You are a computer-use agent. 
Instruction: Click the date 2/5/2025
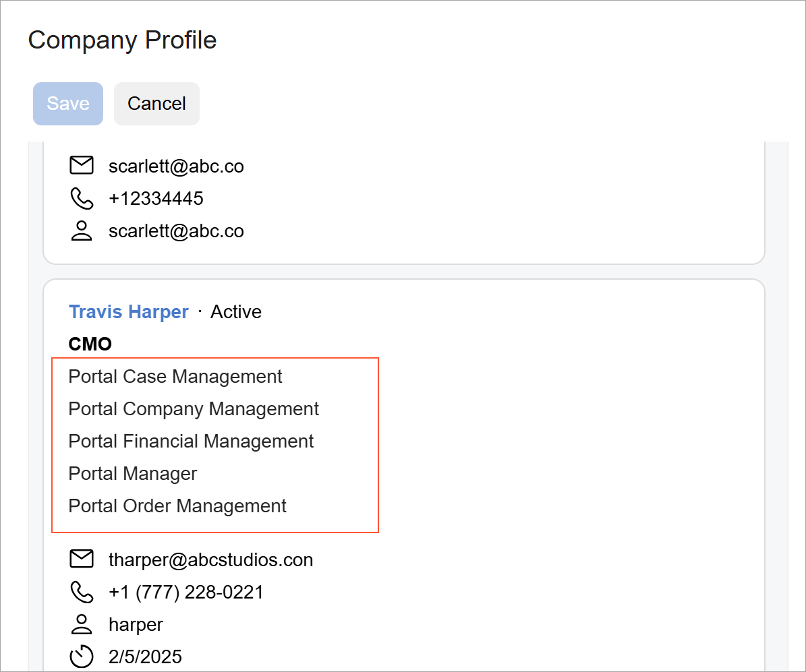(x=146, y=656)
